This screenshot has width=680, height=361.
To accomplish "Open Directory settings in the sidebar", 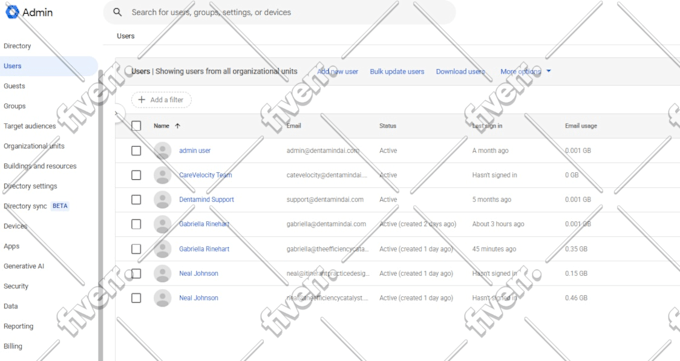I will coord(30,186).
